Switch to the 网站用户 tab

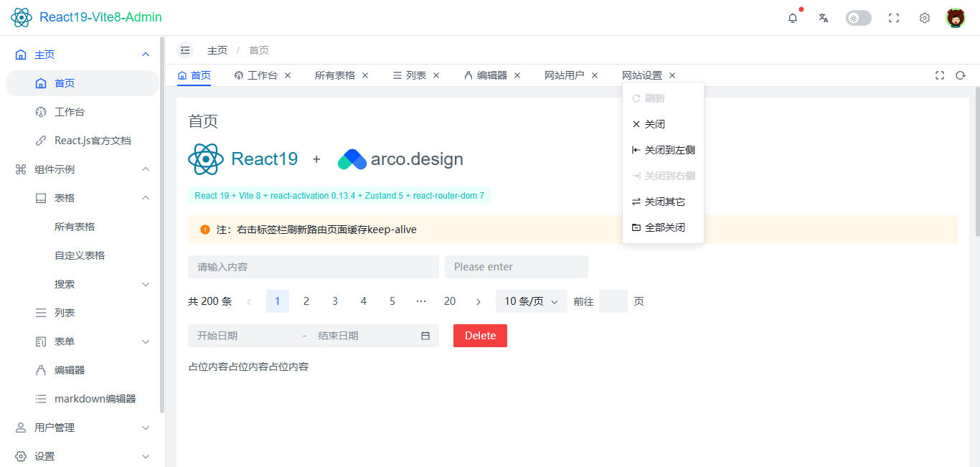tap(565, 75)
